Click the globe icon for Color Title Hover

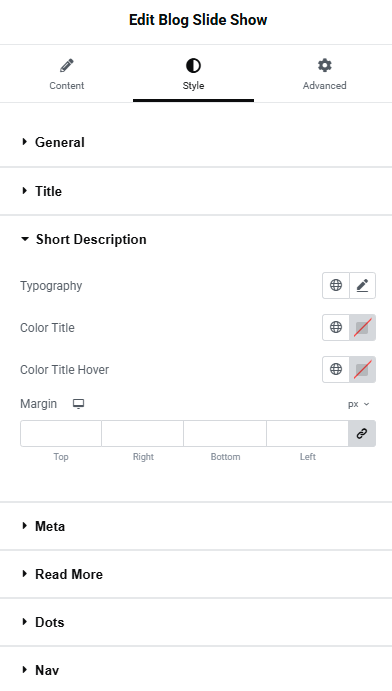(336, 369)
